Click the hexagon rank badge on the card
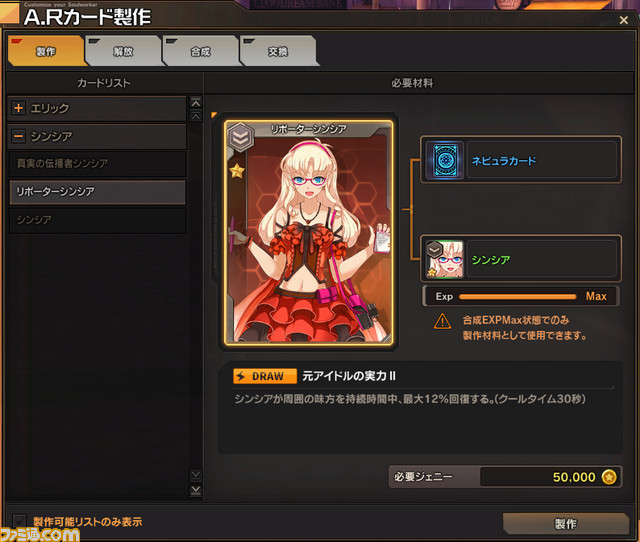This screenshot has width=640, height=542. [x=240, y=137]
